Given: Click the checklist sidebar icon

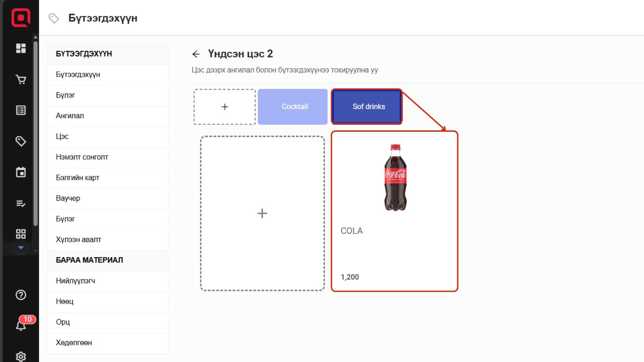Looking at the screenshot, I should [21, 203].
